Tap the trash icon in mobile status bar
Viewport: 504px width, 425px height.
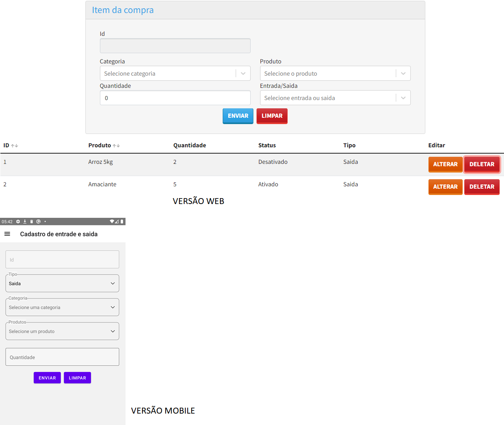(x=31, y=222)
